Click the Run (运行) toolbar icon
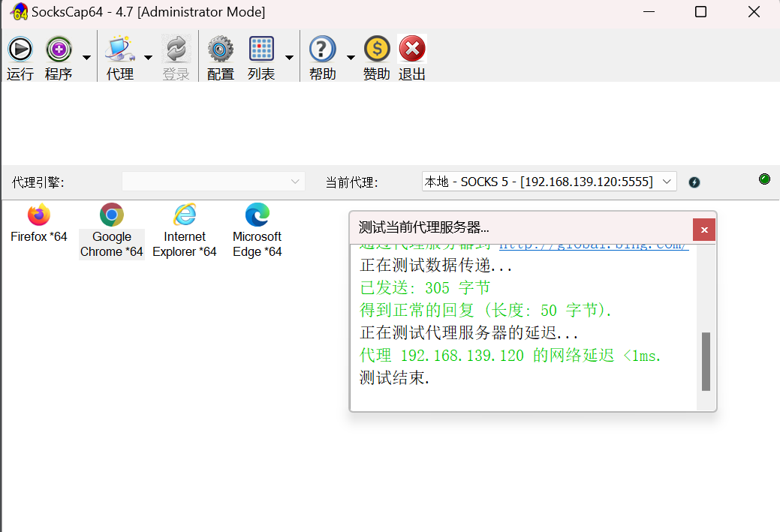Screen dimensions: 780x532 [20, 50]
